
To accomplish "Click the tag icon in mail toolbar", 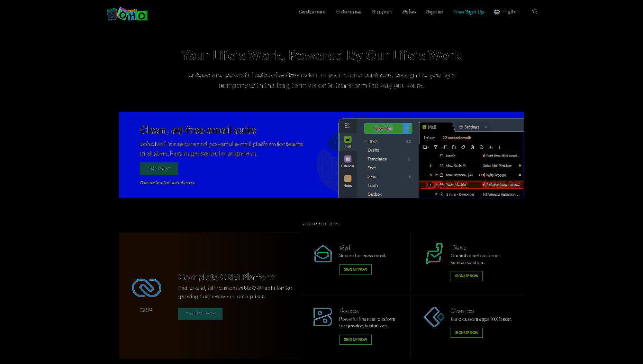I will point(463,147).
